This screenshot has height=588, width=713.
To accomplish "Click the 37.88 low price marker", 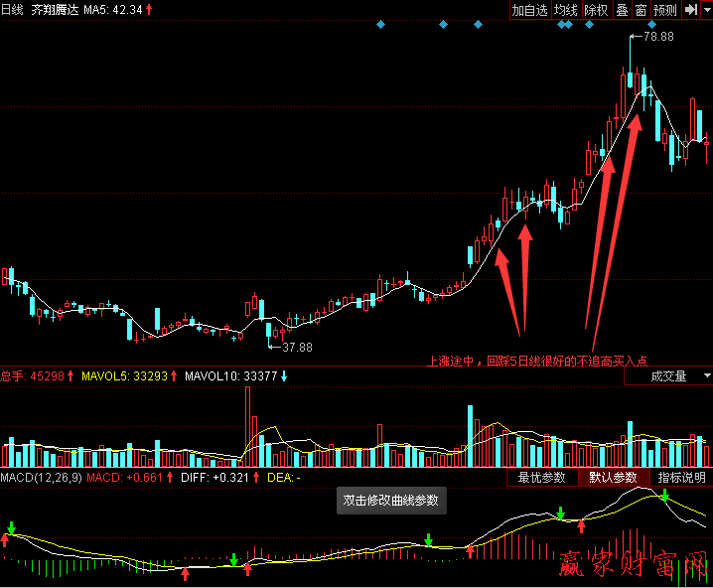I will click(297, 348).
